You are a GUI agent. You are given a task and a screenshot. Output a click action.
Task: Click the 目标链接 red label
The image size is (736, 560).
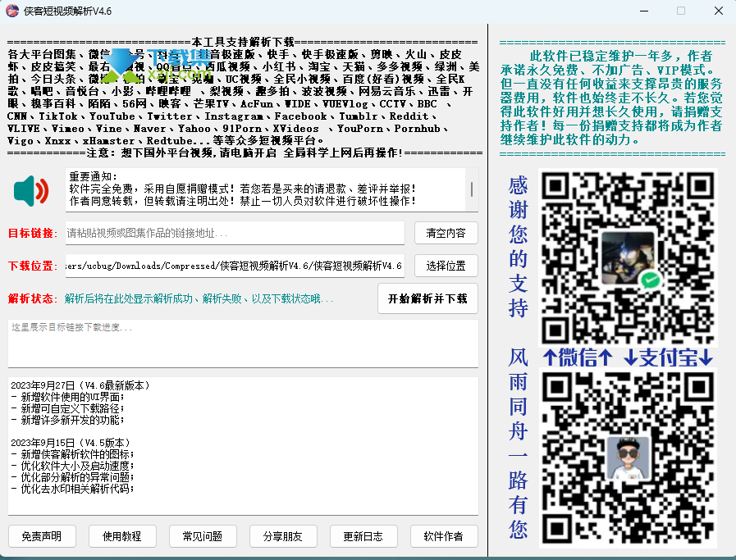coord(32,233)
